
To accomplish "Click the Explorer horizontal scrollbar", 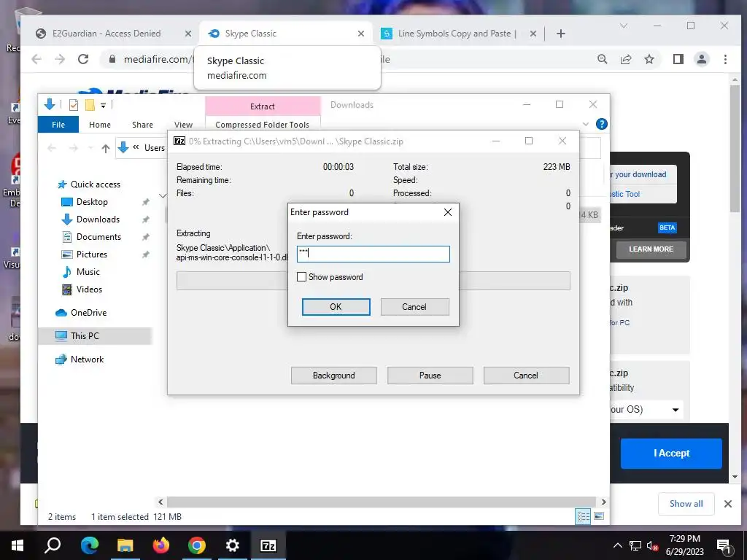I will (381, 502).
